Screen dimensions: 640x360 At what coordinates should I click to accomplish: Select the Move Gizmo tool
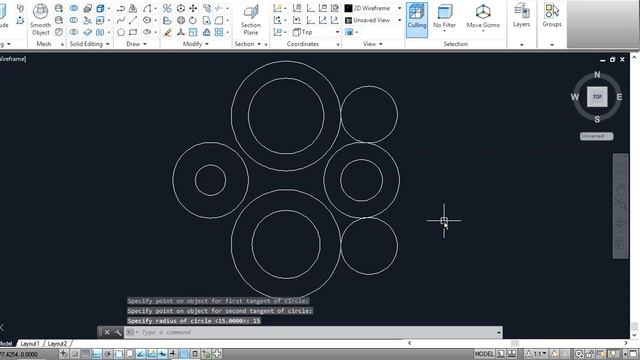(x=483, y=18)
